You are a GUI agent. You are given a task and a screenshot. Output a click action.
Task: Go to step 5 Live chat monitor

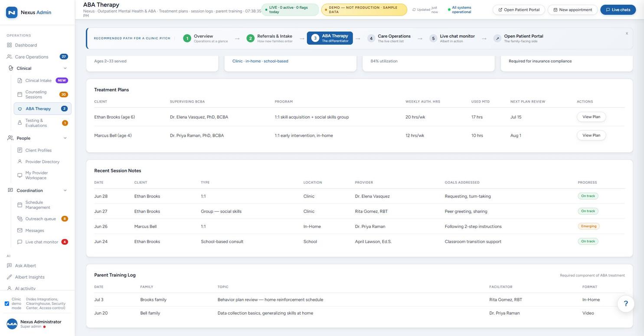[452, 38]
